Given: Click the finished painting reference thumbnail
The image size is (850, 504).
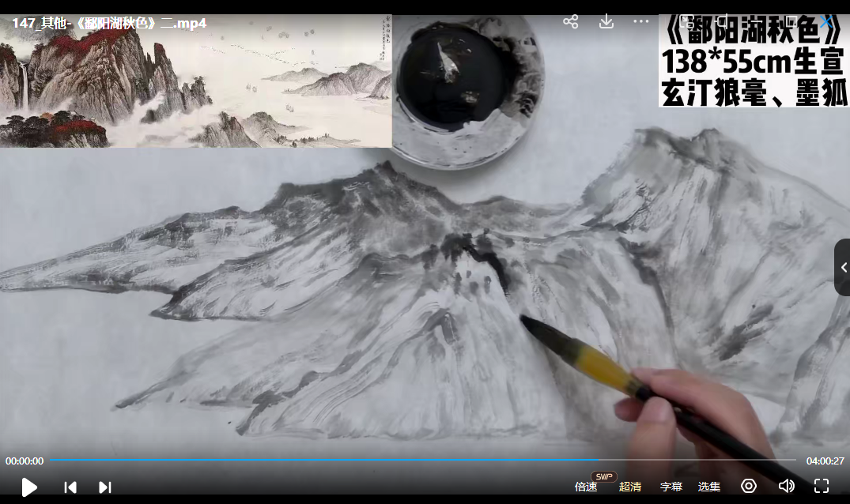Looking at the screenshot, I should 195,81.
